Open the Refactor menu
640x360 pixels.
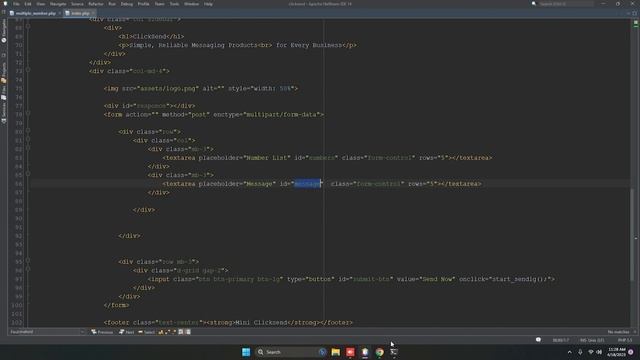pos(96,4)
